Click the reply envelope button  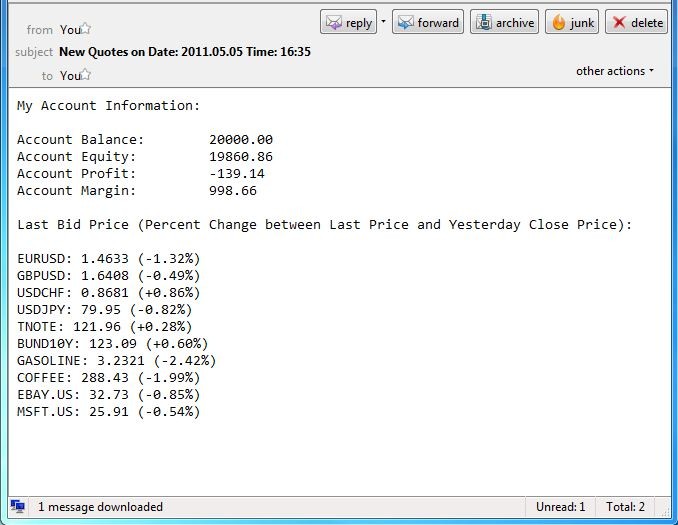coord(348,23)
